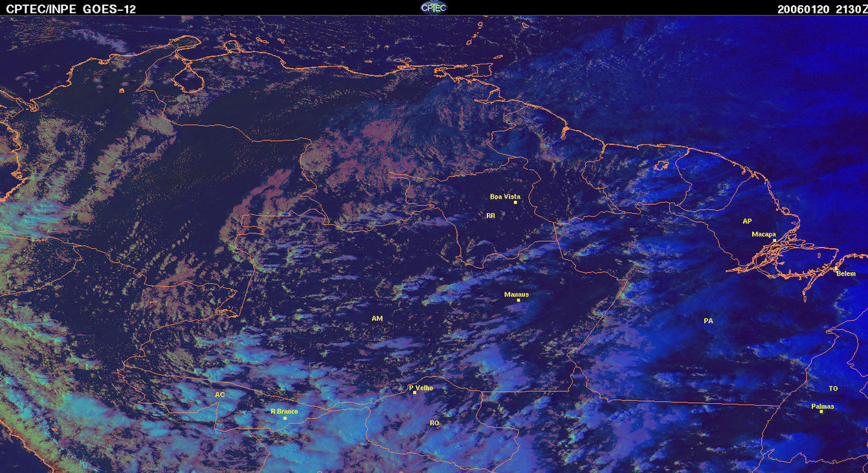The height and width of the screenshot is (473, 868).
Task: Click the PA state label
Action: click(x=708, y=321)
